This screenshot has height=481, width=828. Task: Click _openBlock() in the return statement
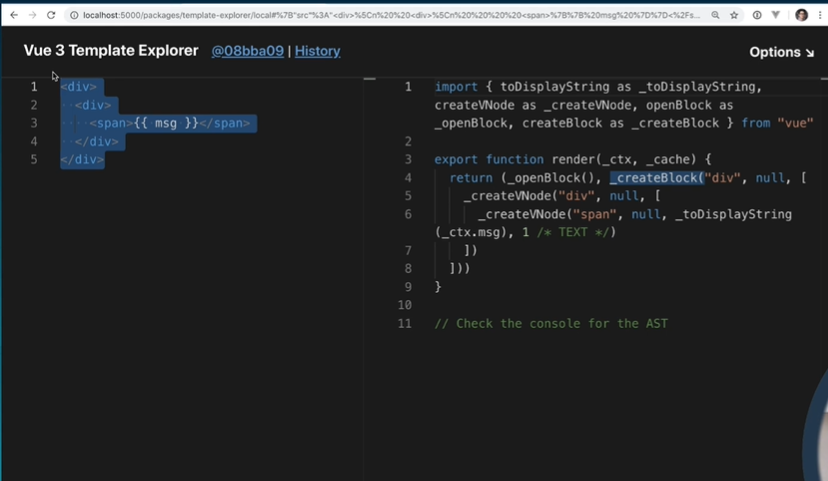(x=551, y=178)
